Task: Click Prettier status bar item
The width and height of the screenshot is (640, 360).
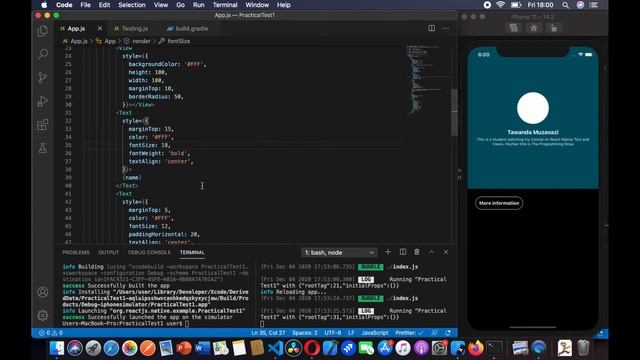Action: (409, 333)
